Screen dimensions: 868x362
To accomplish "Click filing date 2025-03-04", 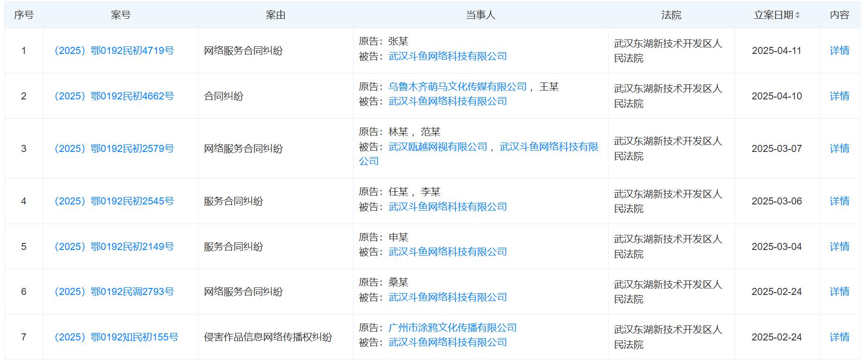I will click(776, 247).
